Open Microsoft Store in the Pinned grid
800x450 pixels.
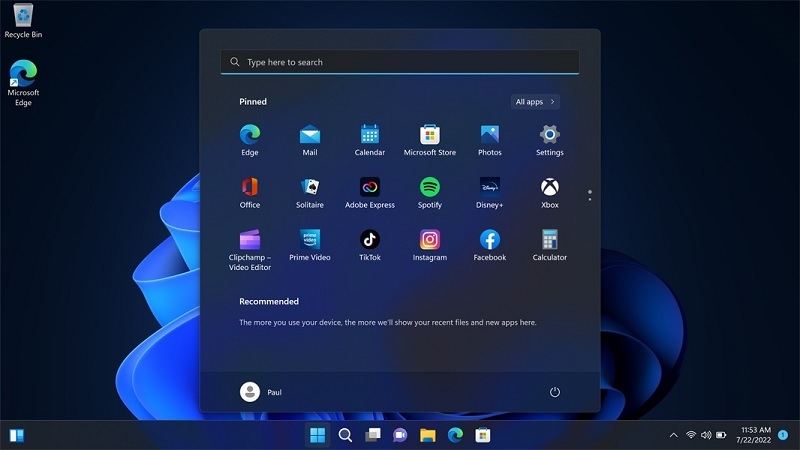pos(430,140)
